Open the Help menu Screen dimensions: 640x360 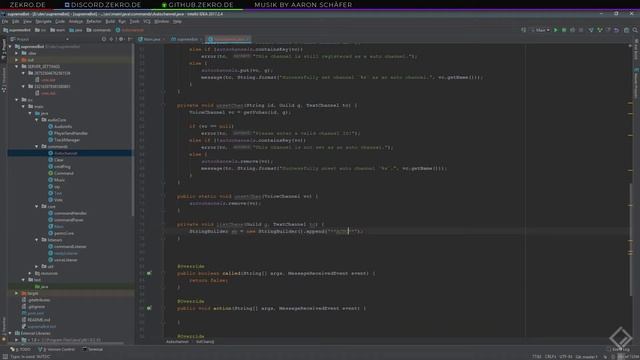[x=177, y=21]
